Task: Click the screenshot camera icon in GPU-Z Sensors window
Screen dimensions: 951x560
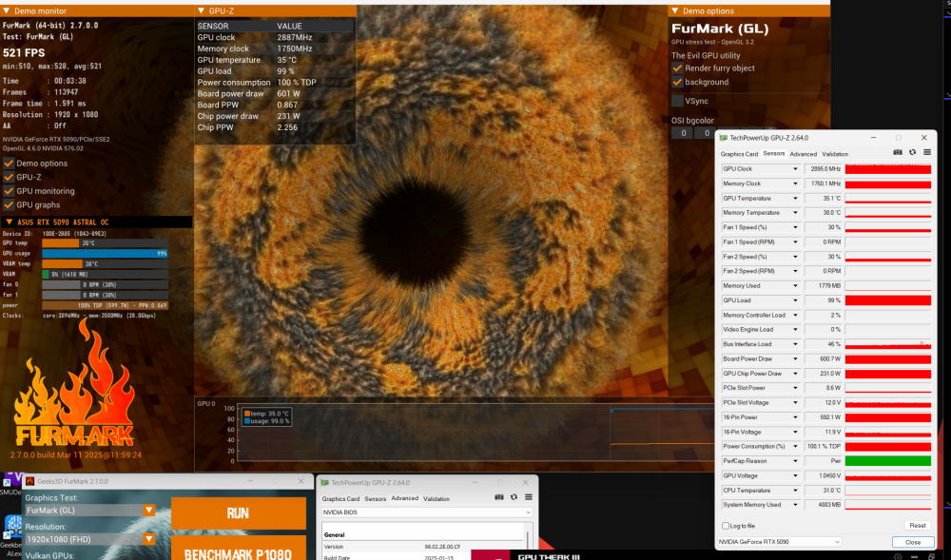Action: tap(898, 153)
